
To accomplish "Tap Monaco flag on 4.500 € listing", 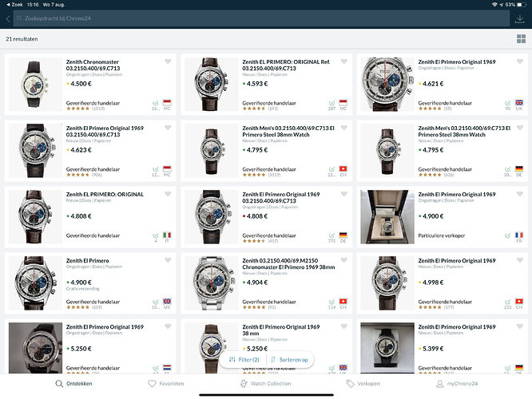I will pos(167,103).
